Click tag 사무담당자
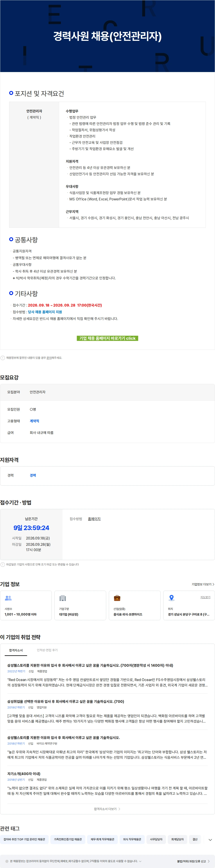215x868 pixels. click(x=156, y=839)
